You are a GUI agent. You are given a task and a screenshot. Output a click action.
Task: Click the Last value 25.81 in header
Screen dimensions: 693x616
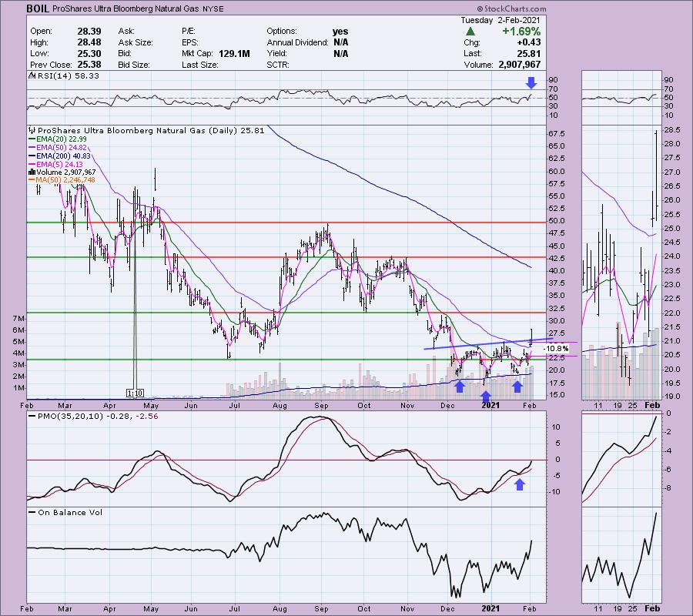coord(528,53)
